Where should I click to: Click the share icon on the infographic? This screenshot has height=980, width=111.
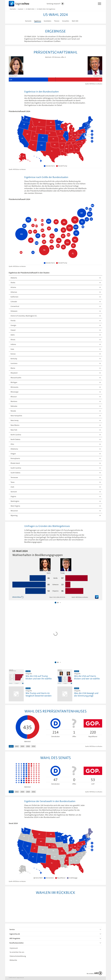pos(97,597)
